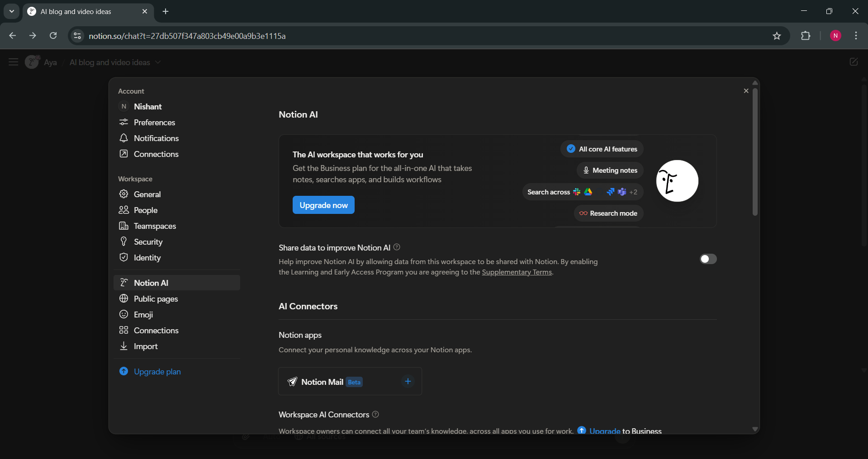Select the Notion AI settings tab
The height and width of the screenshot is (459, 868).
177,283
